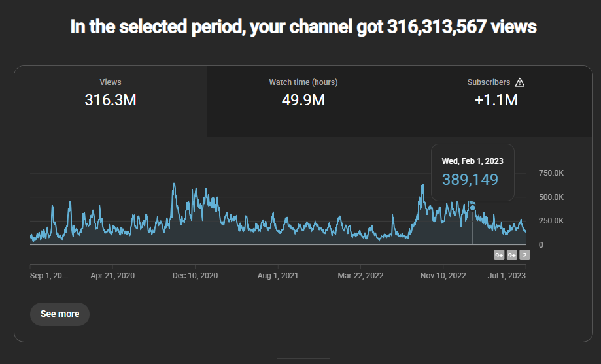601x364 pixels.
Task: Click the Nov 10, 2022 axis date label
Action: click(x=443, y=276)
